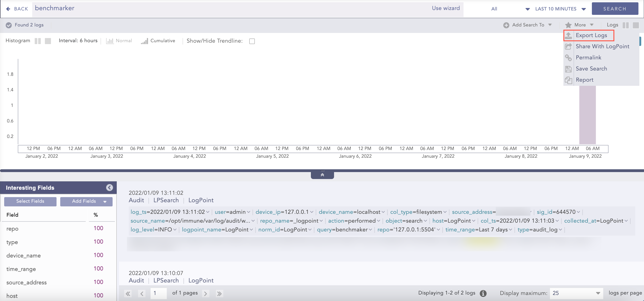Go to last page double-arrow icon

[219, 294]
